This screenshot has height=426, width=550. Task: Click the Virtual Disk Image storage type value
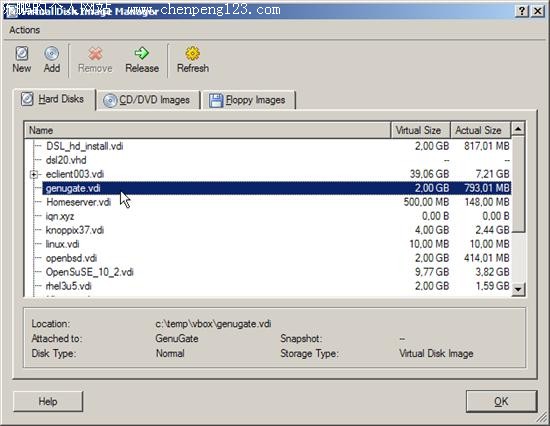tap(436, 353)
